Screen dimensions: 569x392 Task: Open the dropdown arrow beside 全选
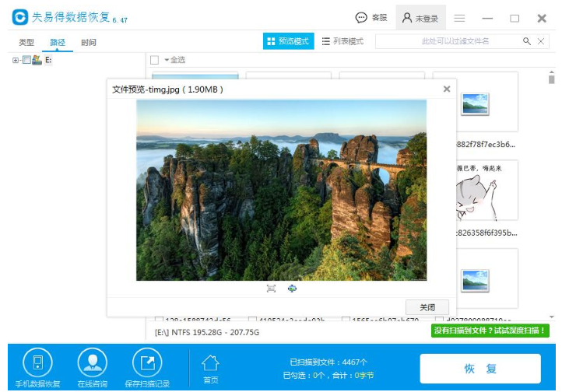pos(167,60)
